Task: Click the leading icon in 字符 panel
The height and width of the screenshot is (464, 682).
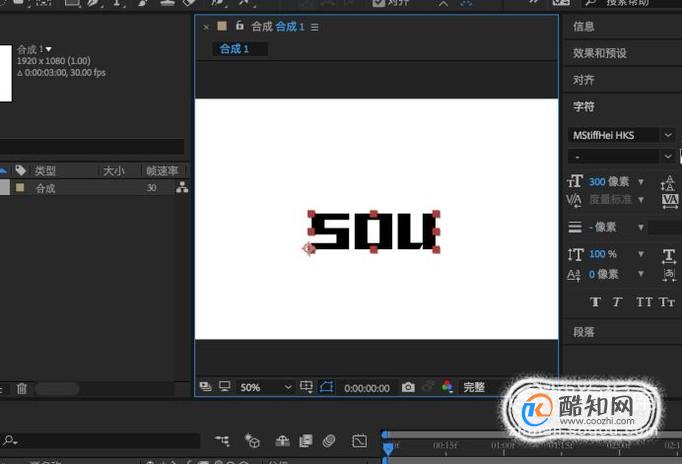Action: [668, 183]
